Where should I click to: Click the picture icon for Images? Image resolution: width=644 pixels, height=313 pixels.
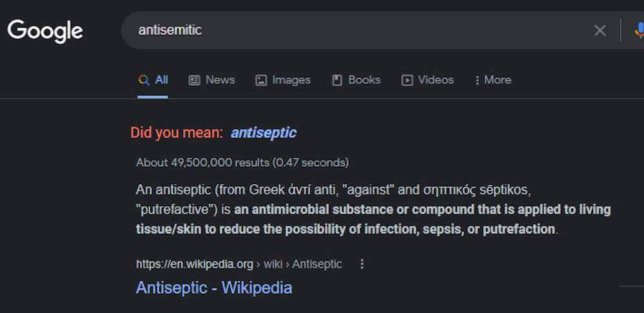[x=261, y=80]
